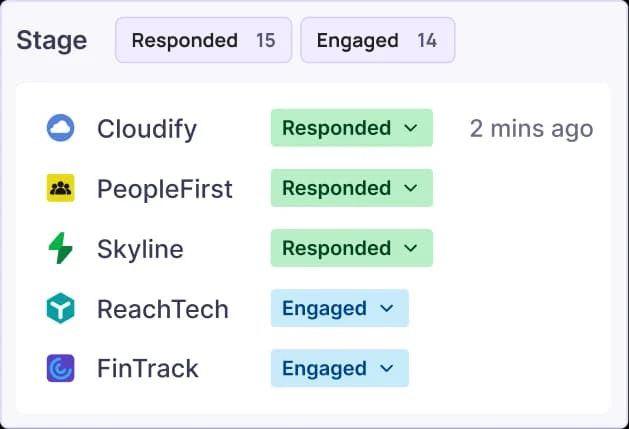Click the chevron arrow on FinTrack's Engaged badge
The width and height of the screenshot is (629, 429).
(x=388, y=368)
